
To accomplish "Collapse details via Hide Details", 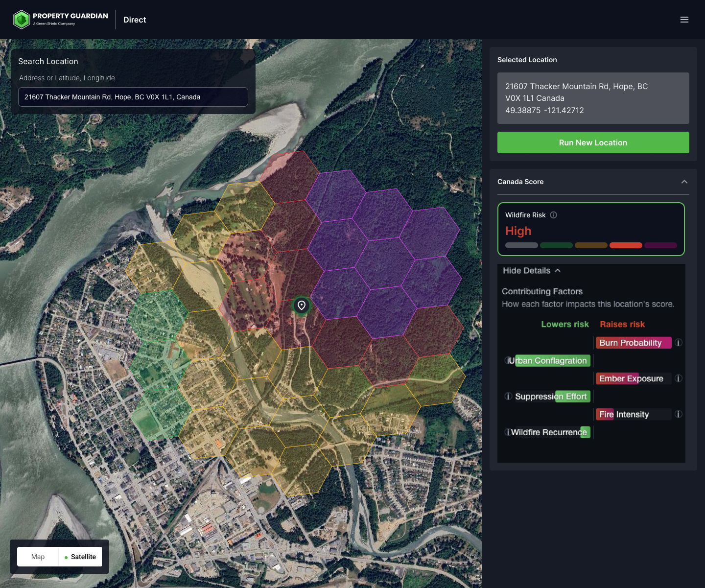I will [x=532, y=271].
